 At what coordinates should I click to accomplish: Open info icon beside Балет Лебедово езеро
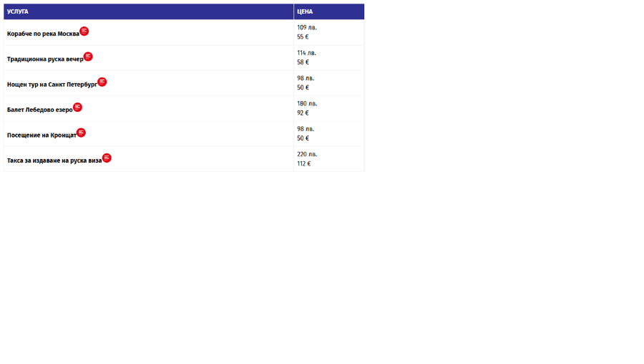(77, 107)
